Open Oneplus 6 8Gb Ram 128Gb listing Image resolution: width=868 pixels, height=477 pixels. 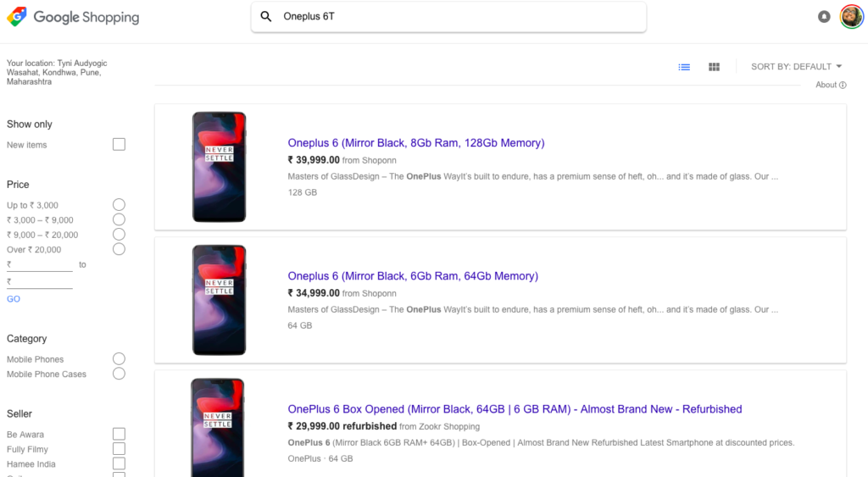tap(415, 143)
